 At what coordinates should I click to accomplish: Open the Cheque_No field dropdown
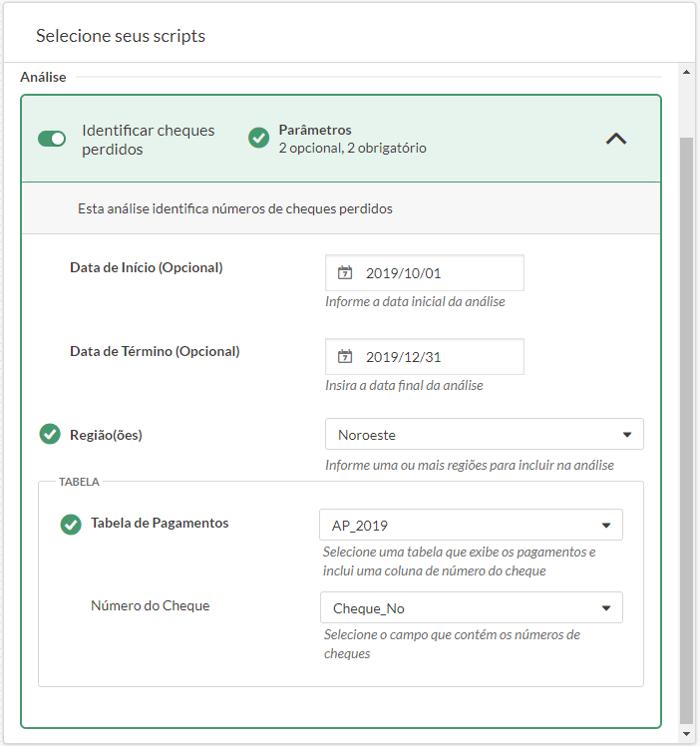click(471, 608)
